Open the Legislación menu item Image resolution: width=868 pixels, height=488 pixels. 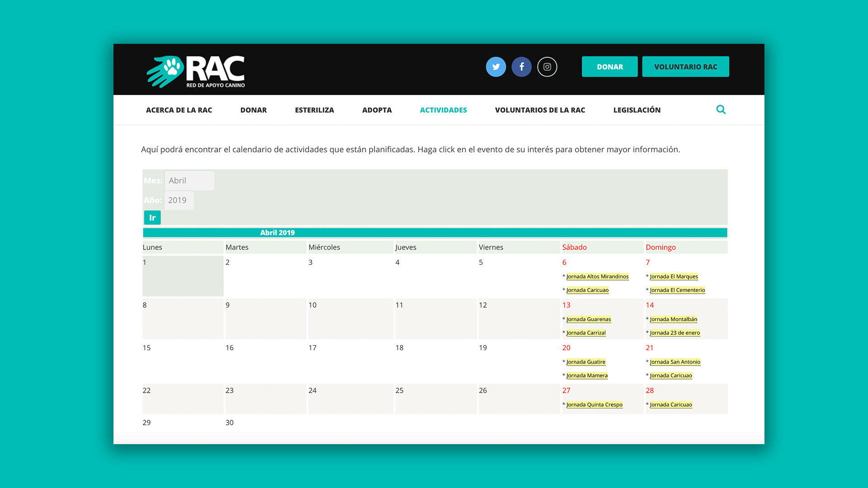click(637, 110)
